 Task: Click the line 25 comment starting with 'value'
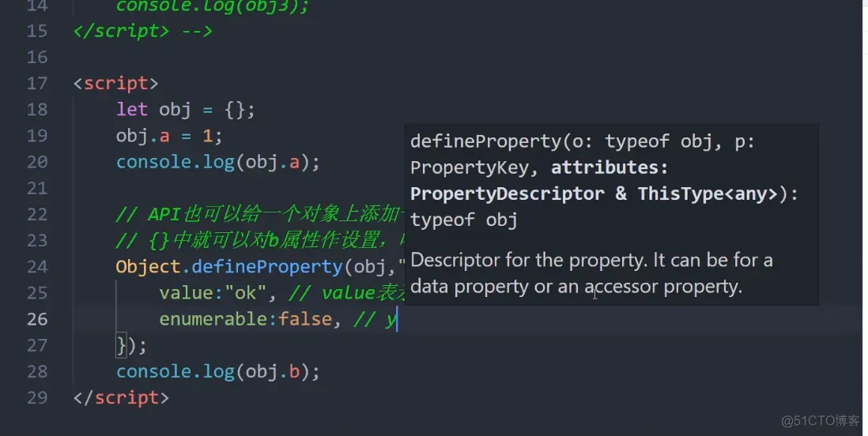click(x=347, y=293)
